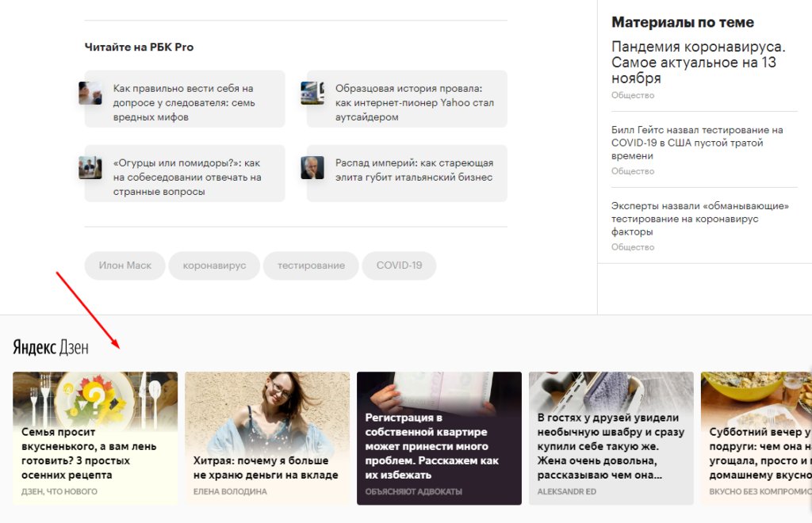Click thumbnail for Распад империй article
Screen dimensions: 812x523
312,168
